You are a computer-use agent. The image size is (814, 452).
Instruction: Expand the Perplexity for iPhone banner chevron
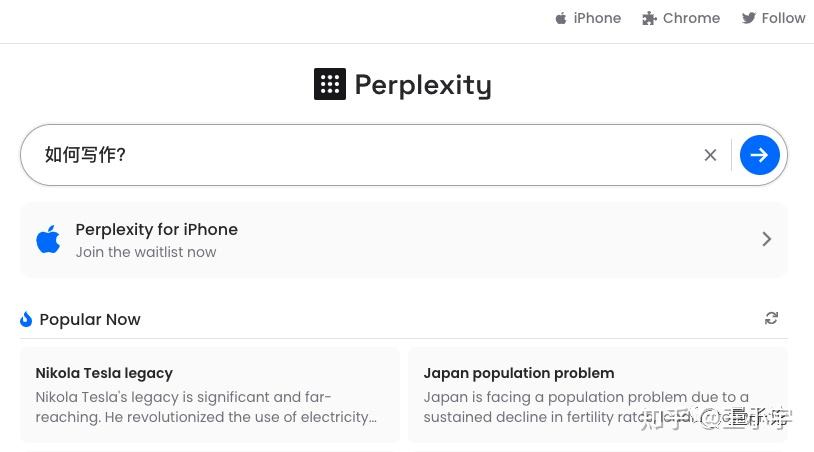(x=766, y=239)
